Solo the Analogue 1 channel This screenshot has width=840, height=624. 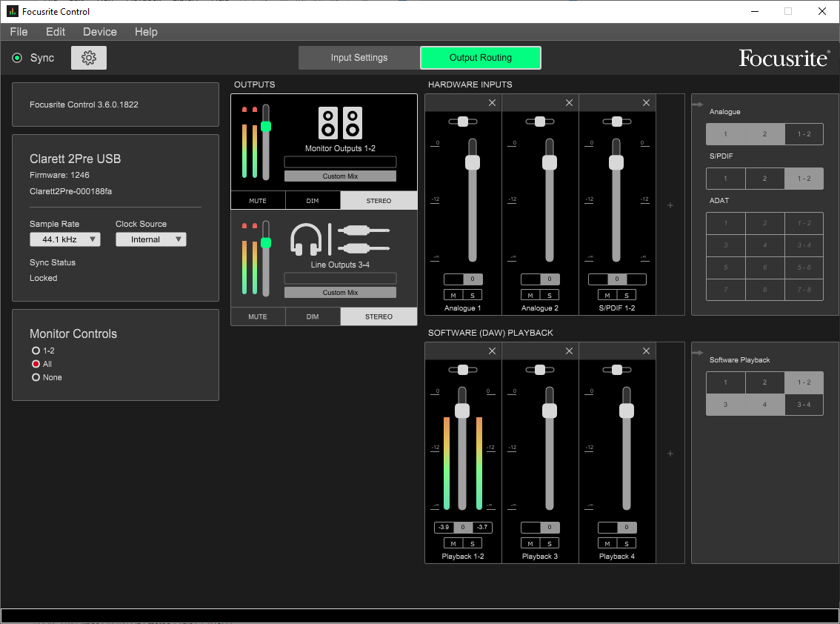tap(473, 296)
